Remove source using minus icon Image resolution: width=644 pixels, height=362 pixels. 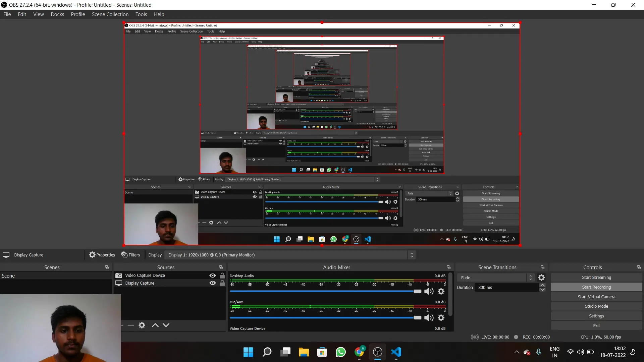click(x=130, y=325)
